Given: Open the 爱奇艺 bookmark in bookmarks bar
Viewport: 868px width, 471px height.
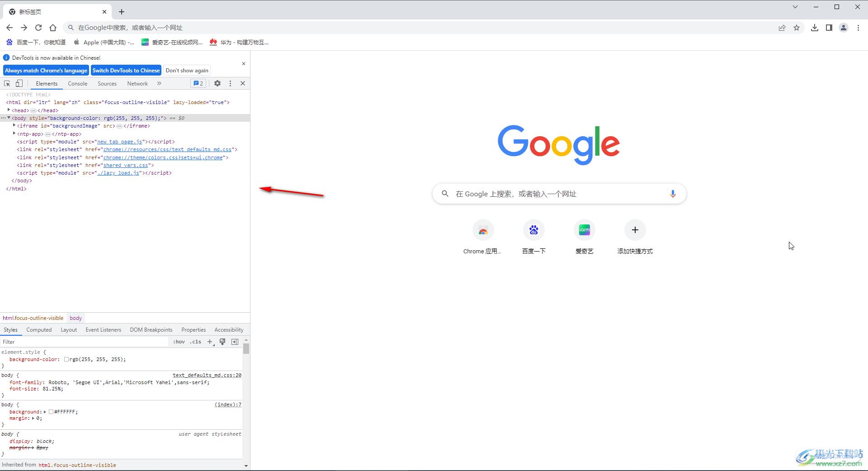Looking at the screenshot, I should click(172, 42).
